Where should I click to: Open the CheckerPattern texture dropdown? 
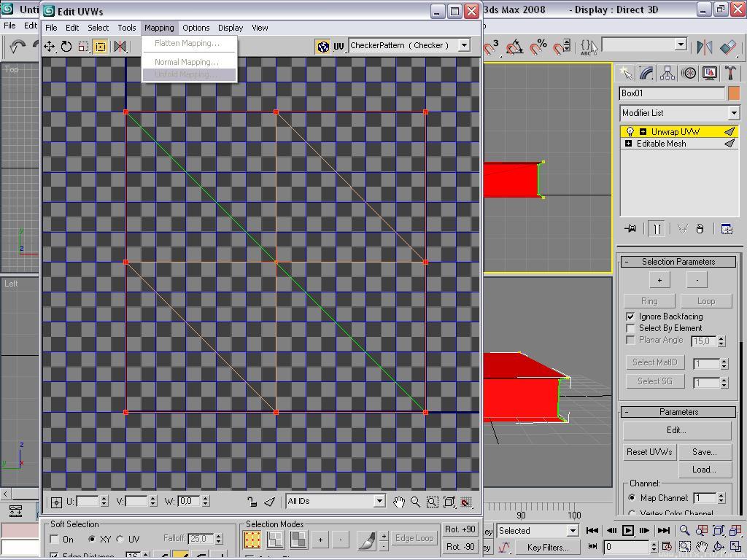click(x=463, y=45)
